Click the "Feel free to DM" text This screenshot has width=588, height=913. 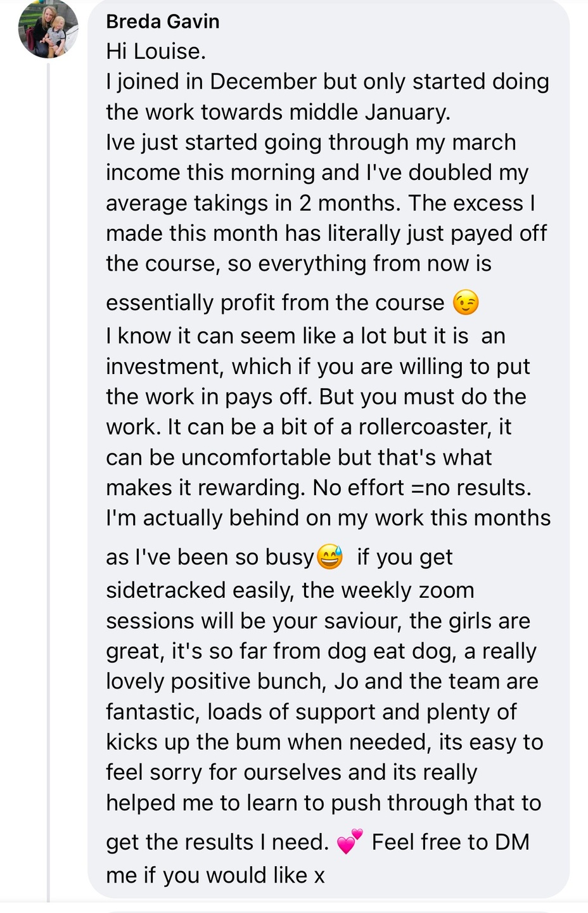click(x=451, y=842)
